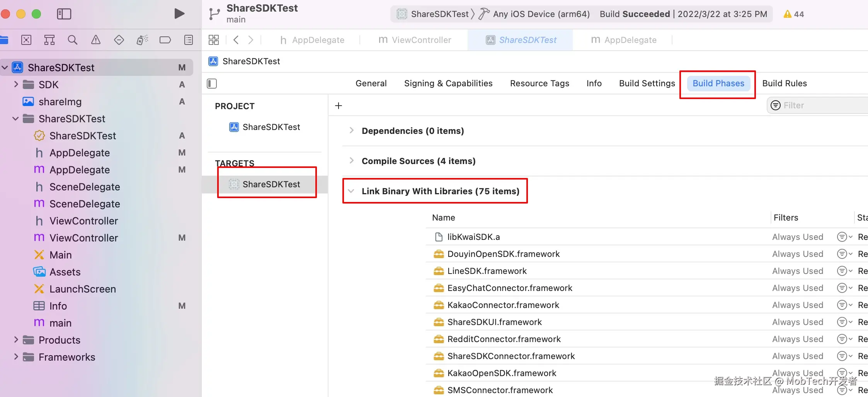Open the Report navigator icon

(189, 40)
